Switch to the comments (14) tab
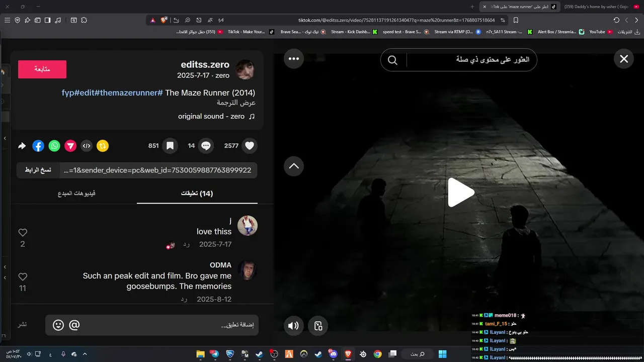Image resolution: width=644 pixels, height=362 pixels. pos(197,194)
